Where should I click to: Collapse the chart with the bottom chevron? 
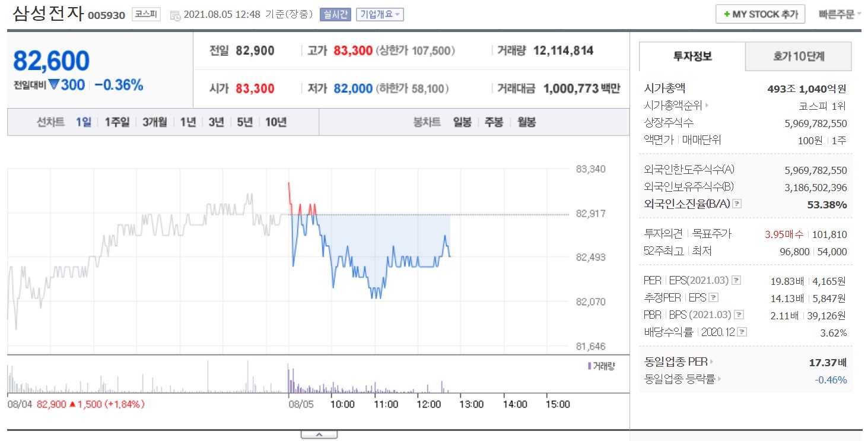pos(319,435)
